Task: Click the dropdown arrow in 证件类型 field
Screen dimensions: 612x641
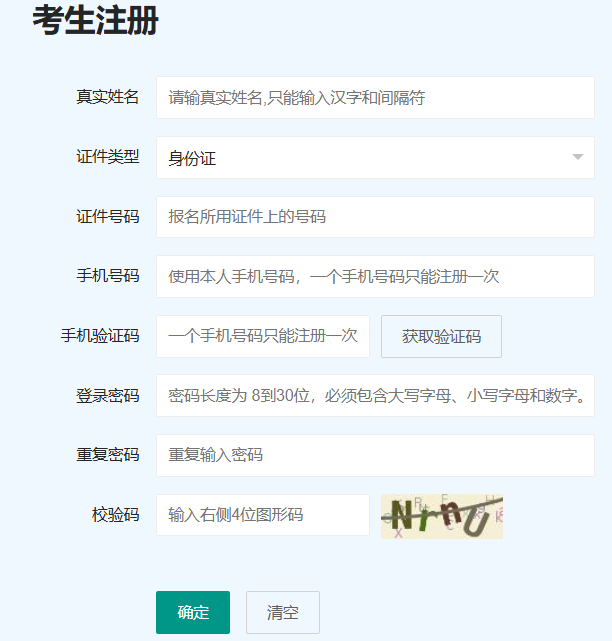Action: click(577, 158)
